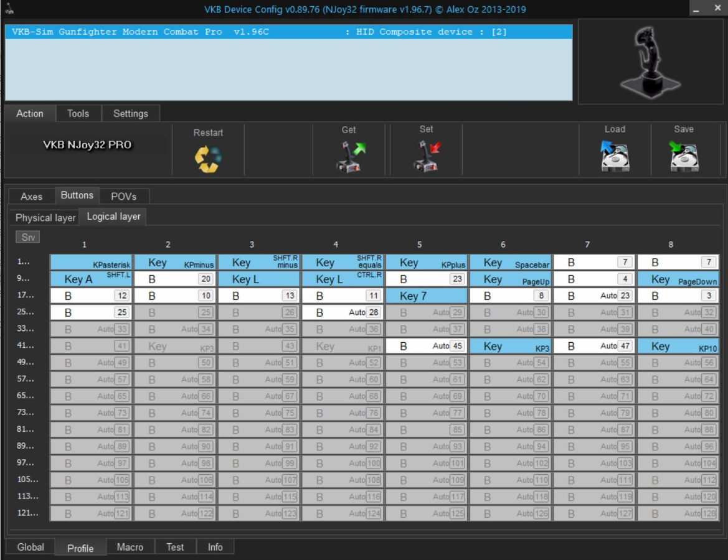This screenshot has width=728, height=560.
Task: Select the B 20 button cell
Action: (175, 279)
